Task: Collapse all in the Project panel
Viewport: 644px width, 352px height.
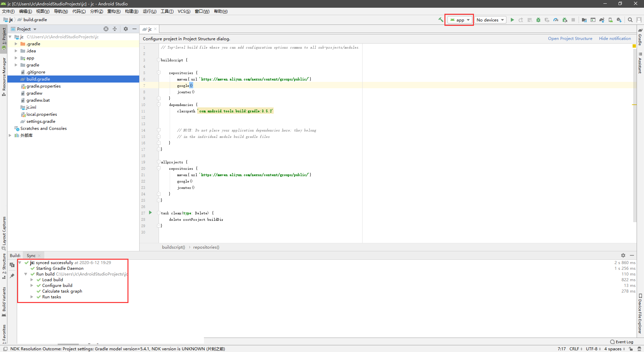Action: 115,29
